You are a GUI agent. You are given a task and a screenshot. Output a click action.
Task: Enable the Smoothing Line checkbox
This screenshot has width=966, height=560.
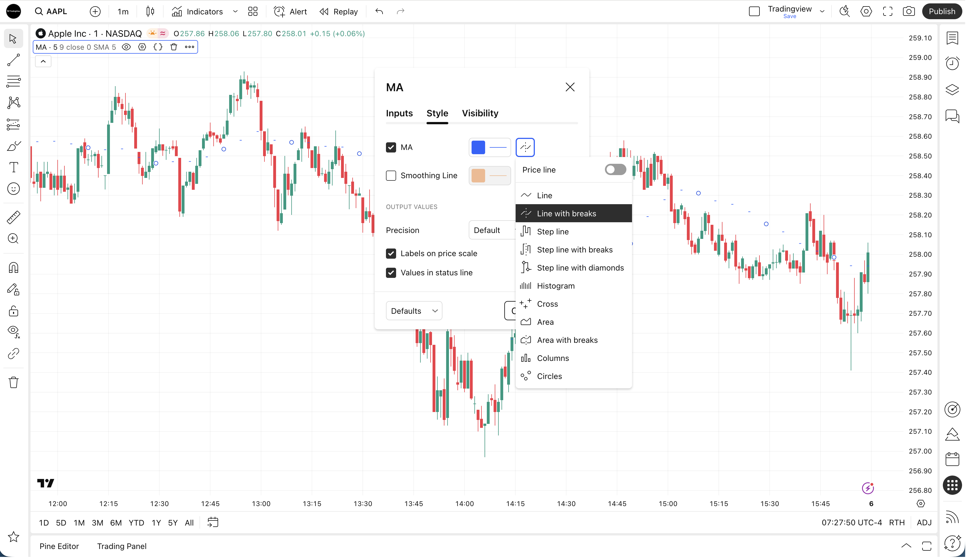coord(391,175)
